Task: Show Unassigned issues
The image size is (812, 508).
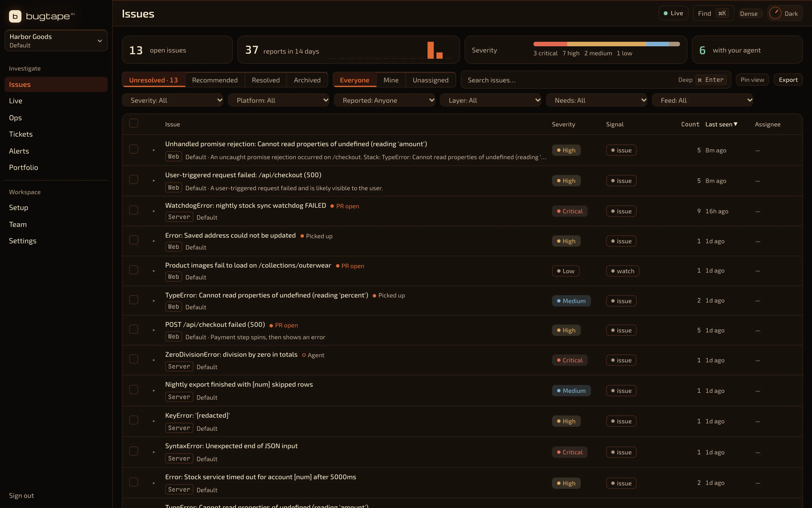Action: (431, 80)
